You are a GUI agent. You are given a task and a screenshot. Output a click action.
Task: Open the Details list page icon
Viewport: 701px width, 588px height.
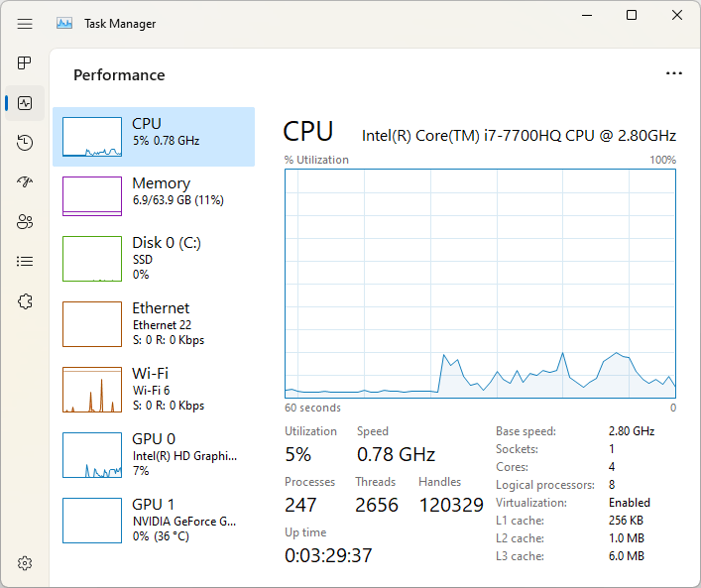[25, 261]
